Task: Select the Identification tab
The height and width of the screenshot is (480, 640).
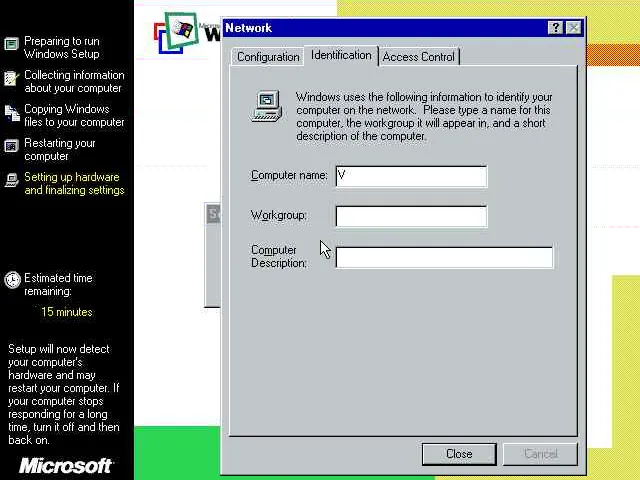Action: [x=341, y=55]
